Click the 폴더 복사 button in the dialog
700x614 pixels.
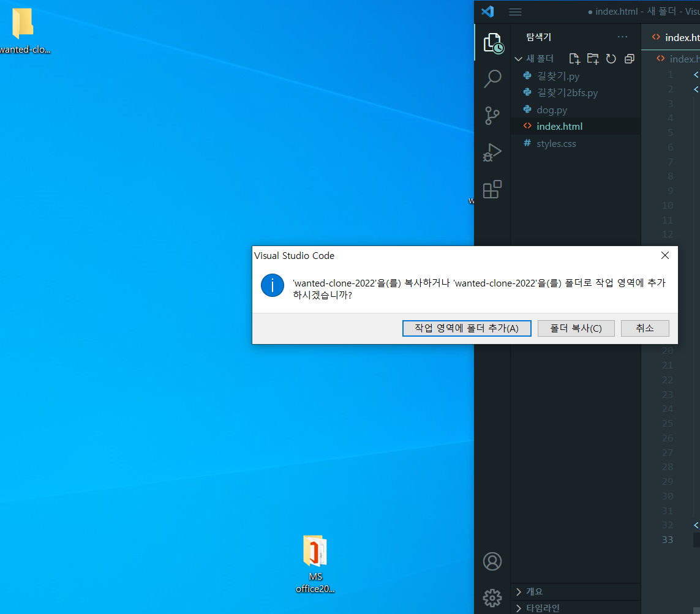(576, 328)
